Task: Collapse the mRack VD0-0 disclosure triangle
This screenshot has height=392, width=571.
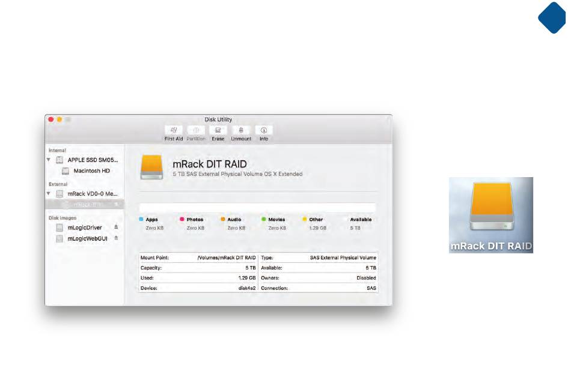Action: (49, 193)
